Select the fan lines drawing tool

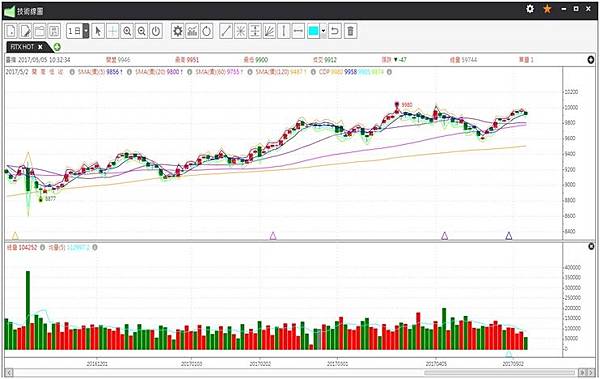click(x=269, y=31)
